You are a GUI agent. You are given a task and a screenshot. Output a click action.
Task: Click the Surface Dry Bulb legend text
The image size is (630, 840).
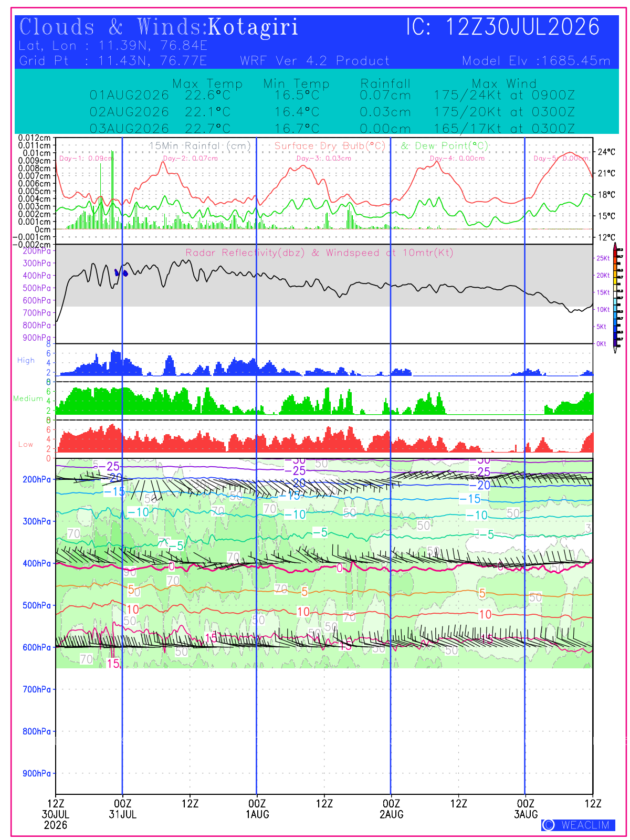tap(330, 146)
